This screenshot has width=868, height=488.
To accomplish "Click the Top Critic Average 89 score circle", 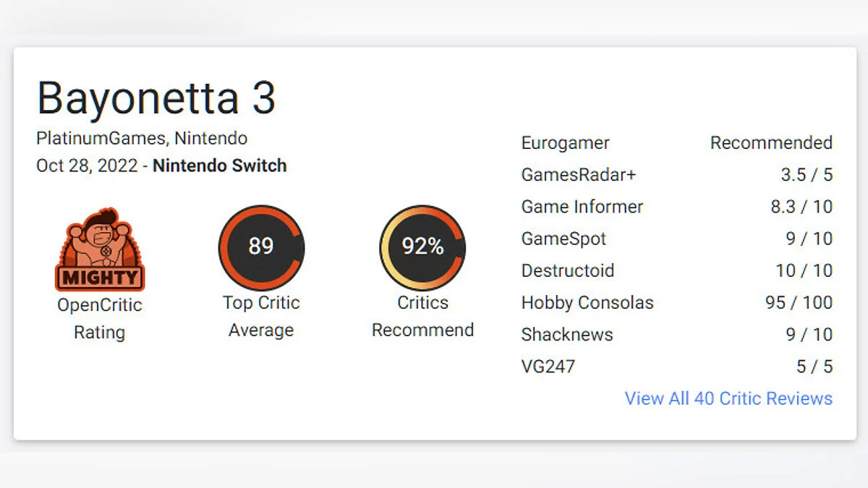I will [261, 247].
